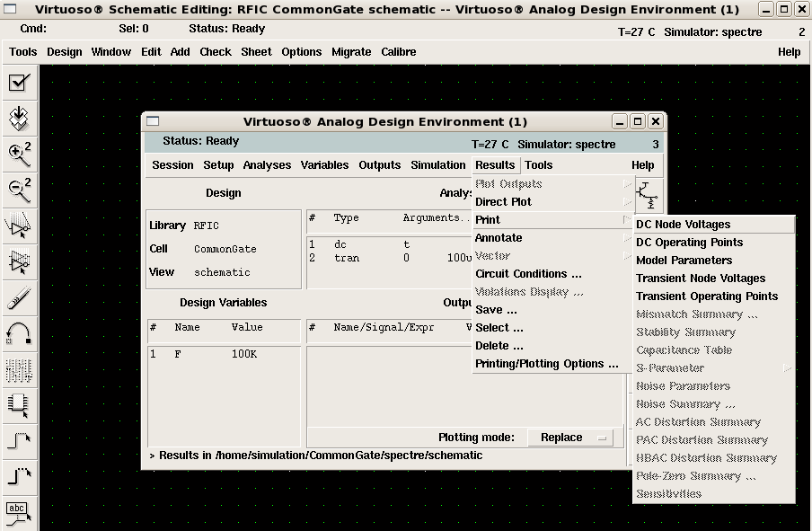Image resolution: width=812 pixels, height=531 pixels.
Task: Open the Variables menu
Action: (324, 165)
